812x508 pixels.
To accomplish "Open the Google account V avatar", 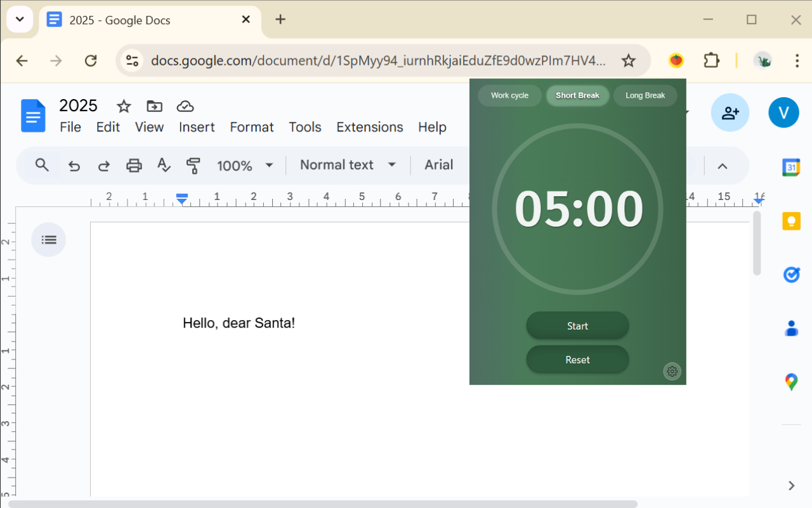I will 783,113.
